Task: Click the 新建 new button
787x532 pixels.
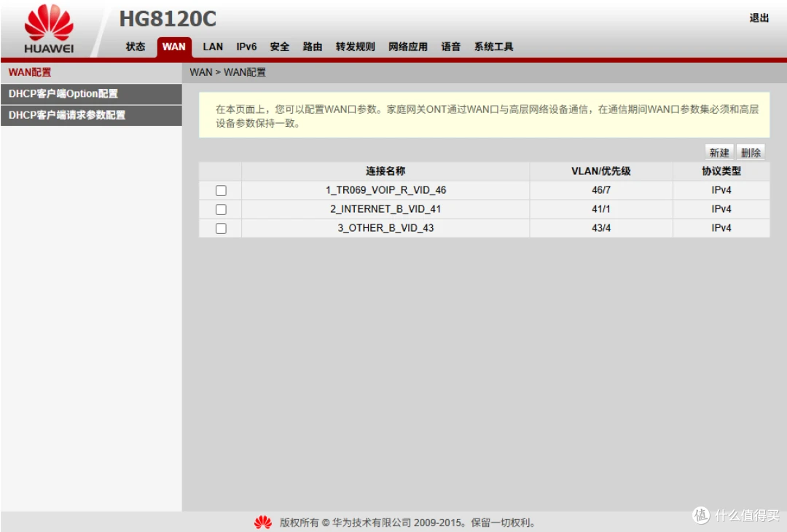Action: (x=719, y=152)
